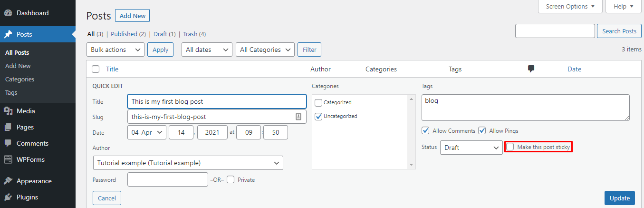
Task: Tick the Categorized category checkbox
Action: click(x=318, y=102)
